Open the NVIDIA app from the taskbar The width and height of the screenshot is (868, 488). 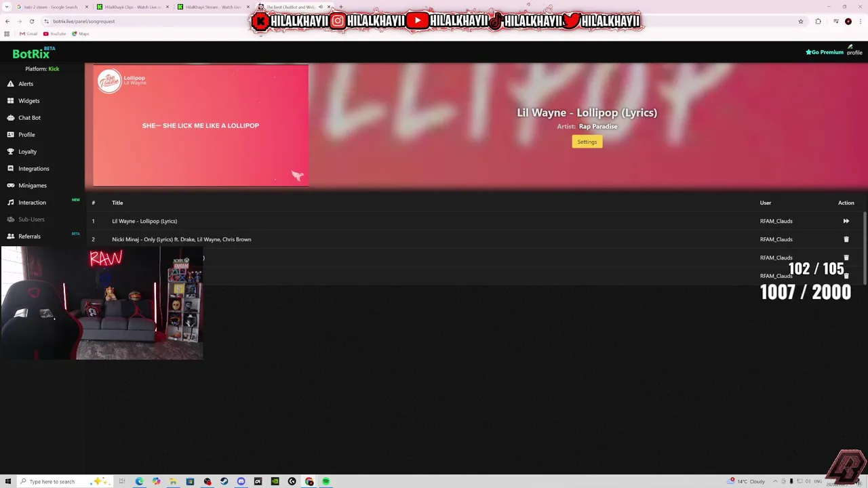275,481
